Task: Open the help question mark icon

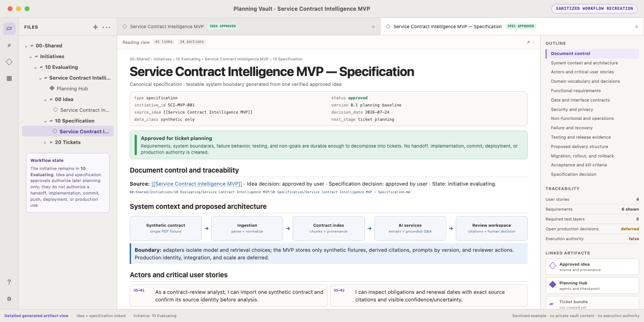Action: 9,282
